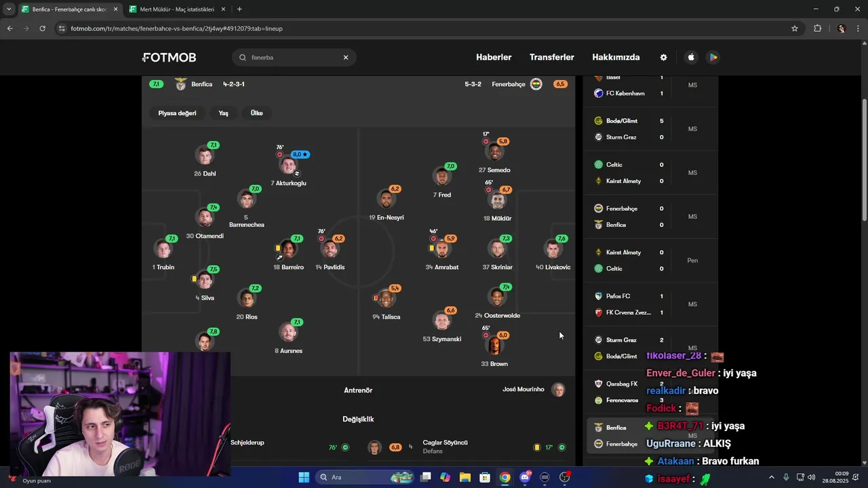Click the search box containing fenerba

(294, 58)
